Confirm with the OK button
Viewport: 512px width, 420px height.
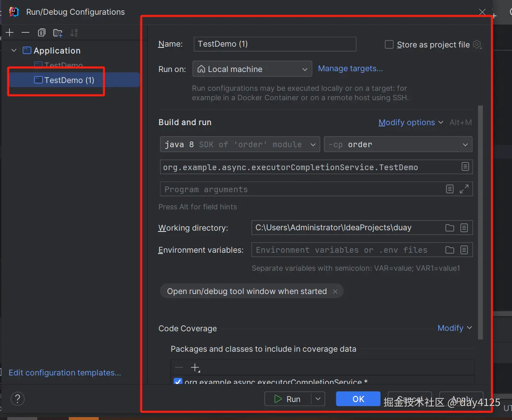coord(358,399)
